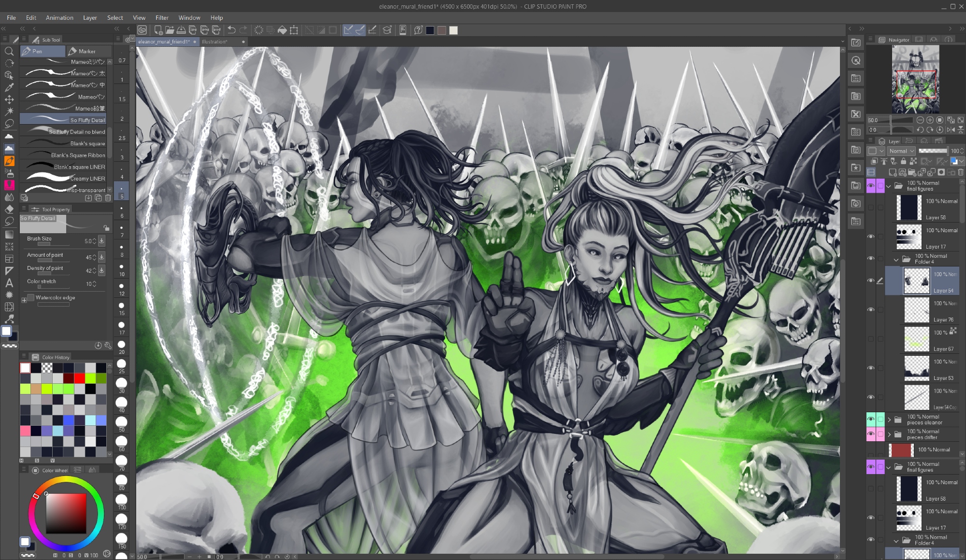Select the Text tool

tap(9, 283)
